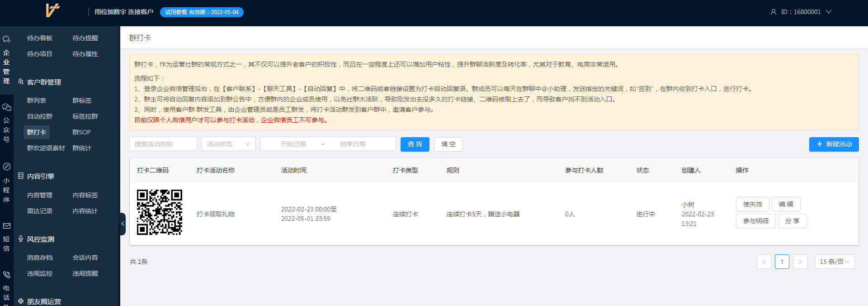Click the 群打卡 page title

pyautogui.click(x=140, y=38)
